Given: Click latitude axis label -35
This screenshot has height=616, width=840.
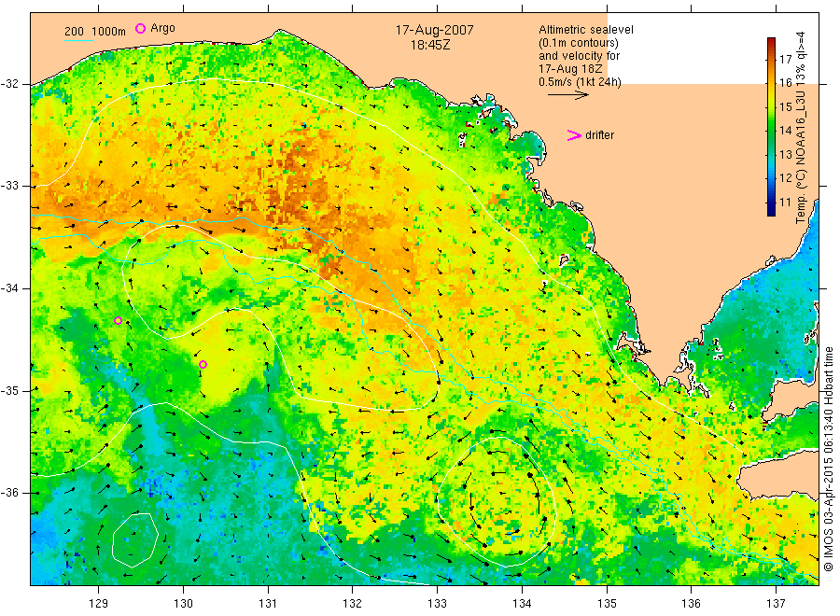Looking at the screenshot, I should point(9,390).
